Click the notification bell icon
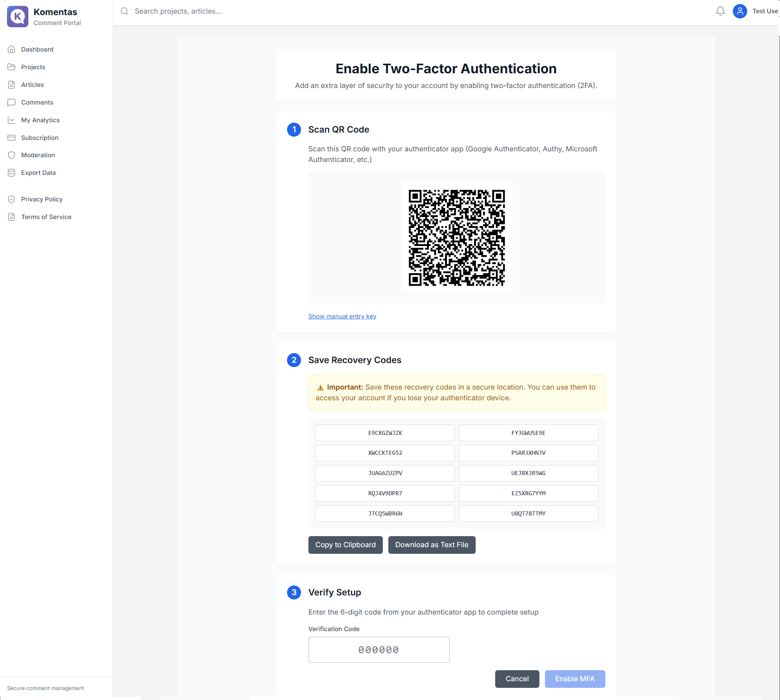The height and width of the screenshot is (700, 780). [720, 11]
